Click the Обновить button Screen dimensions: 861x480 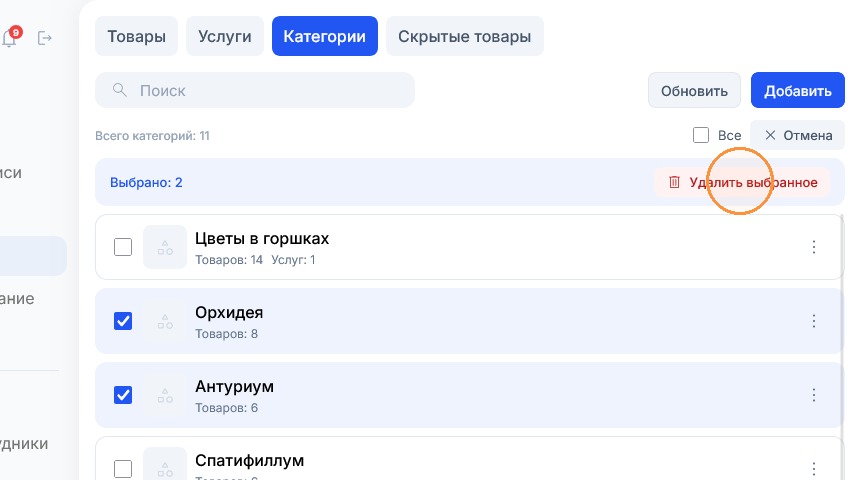694,90
